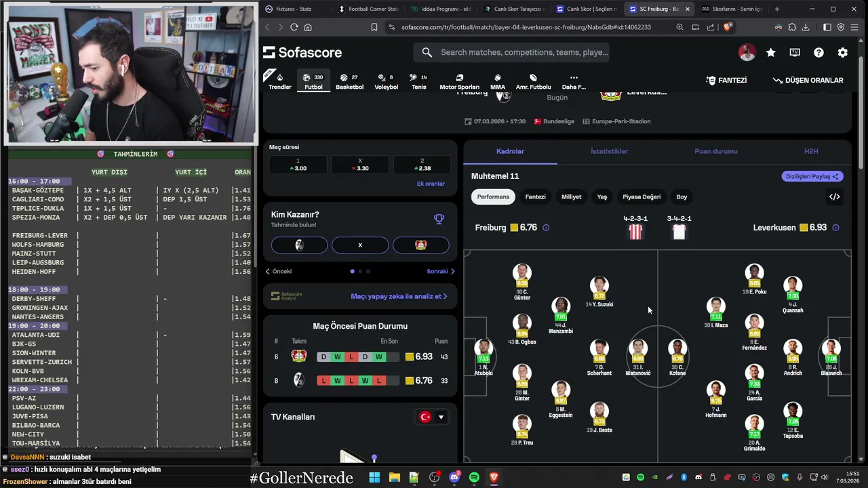Click the trophy icon in Kim Kazanır
Image resolution: width=868 pixels, height=488 pixels.
[x=439, y=219]
